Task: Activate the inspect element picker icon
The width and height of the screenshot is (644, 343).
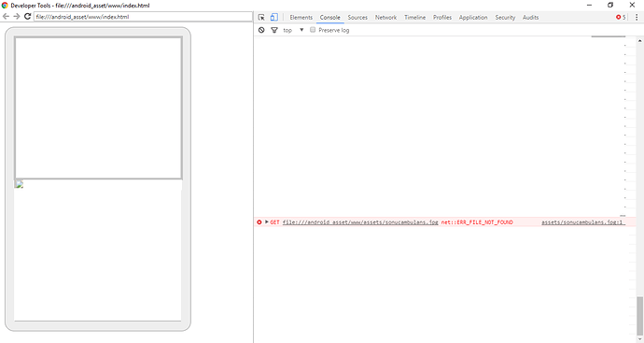Action: 261,17
